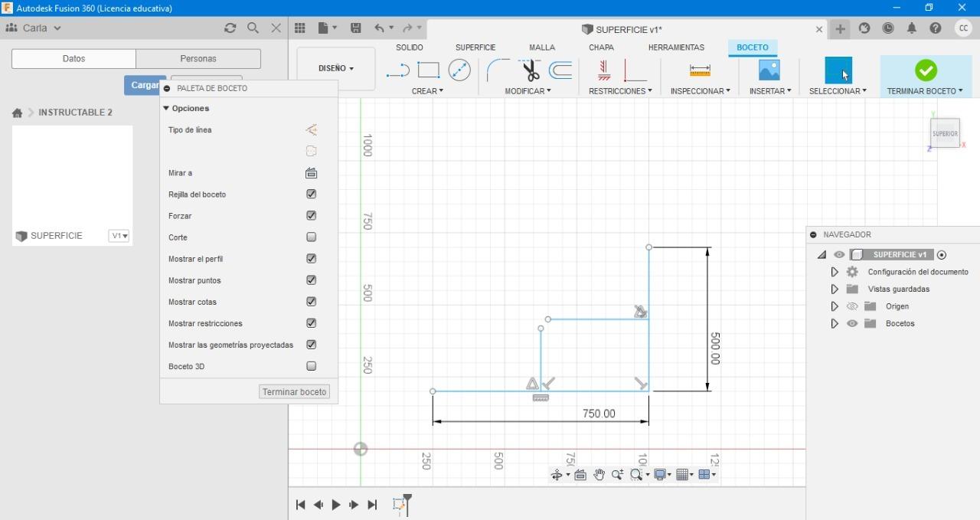Click the Look At icon in navigation bar
The height and width of the screenshot is (520, 980).
580,475
